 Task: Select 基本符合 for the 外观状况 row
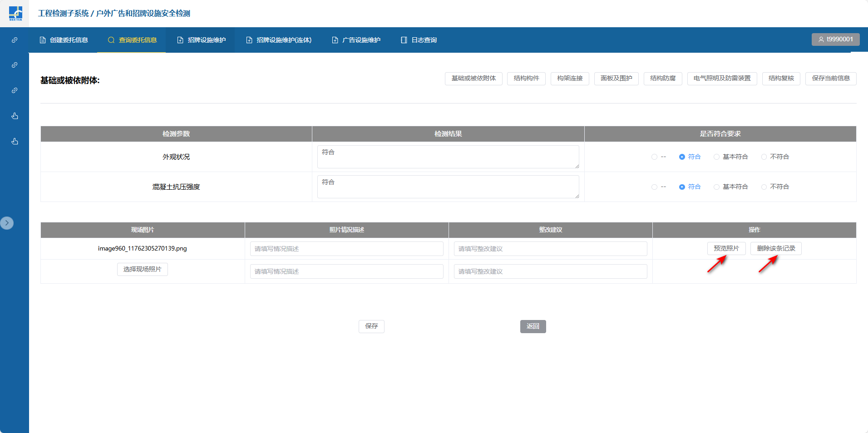(716, 157)
